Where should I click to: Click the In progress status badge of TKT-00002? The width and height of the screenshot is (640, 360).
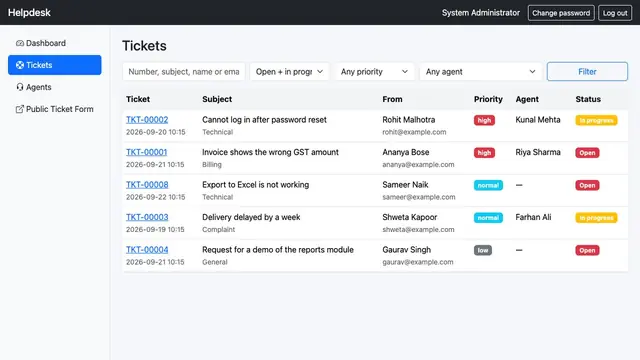click(596, 120)
